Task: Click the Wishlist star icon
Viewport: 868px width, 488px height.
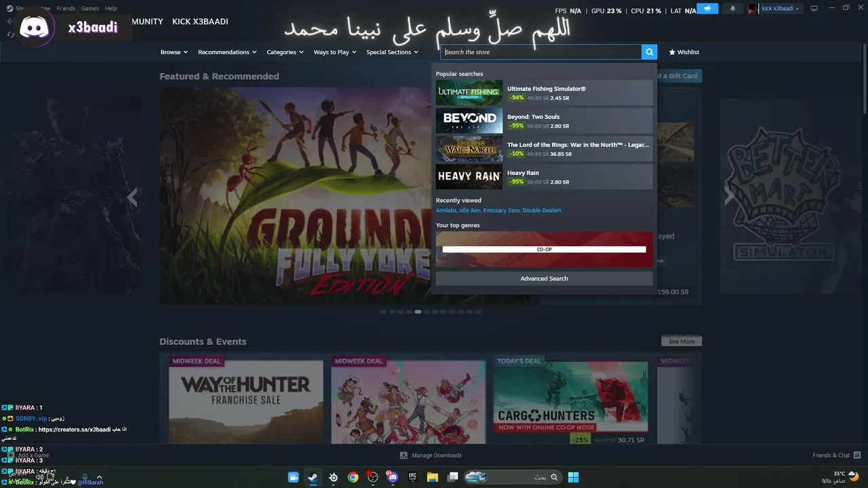Action: point(672,52)
